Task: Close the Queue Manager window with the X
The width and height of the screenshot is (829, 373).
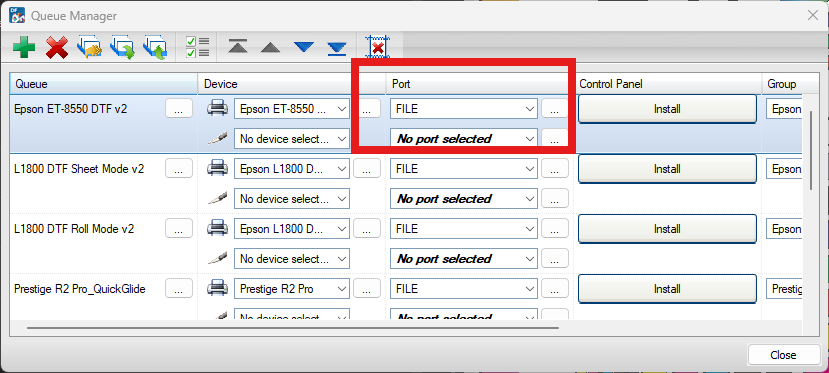Action: point(813,15)
